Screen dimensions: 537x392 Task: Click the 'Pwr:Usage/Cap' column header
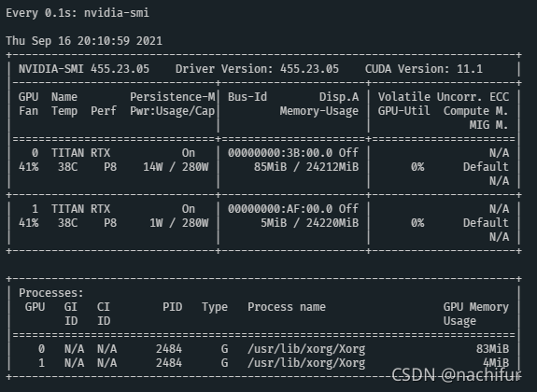pos(172,111)
